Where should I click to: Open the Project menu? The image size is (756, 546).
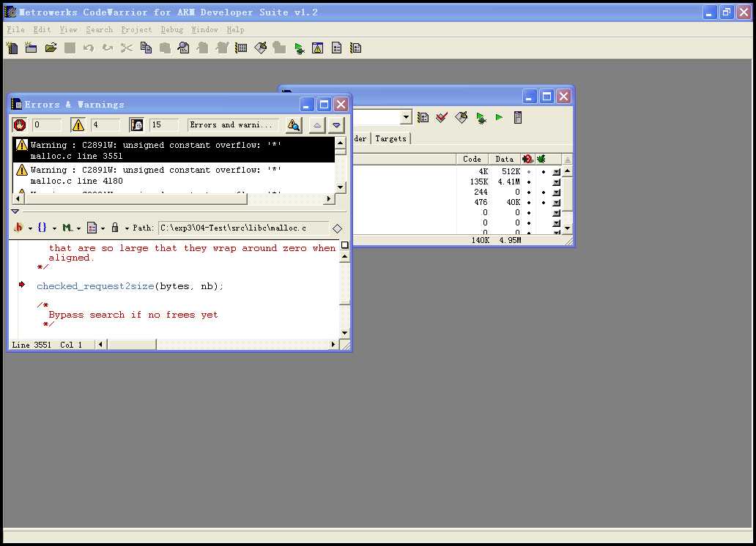[x=136, y=30]
